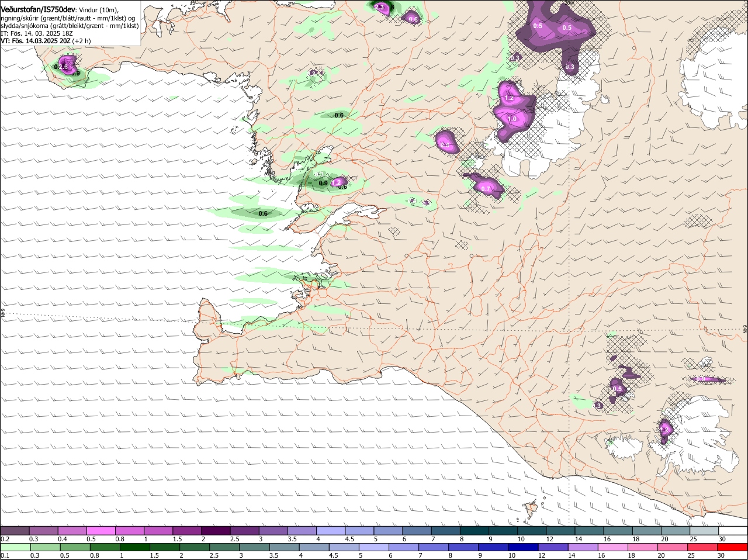
Task: Pick the lower legend swatch labeled 12
Action: [553, 547]
